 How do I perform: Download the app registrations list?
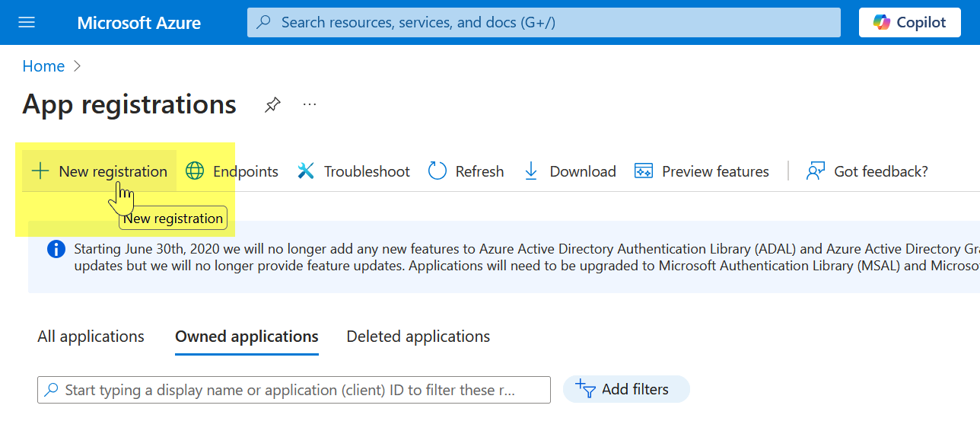tap(569, 171)
